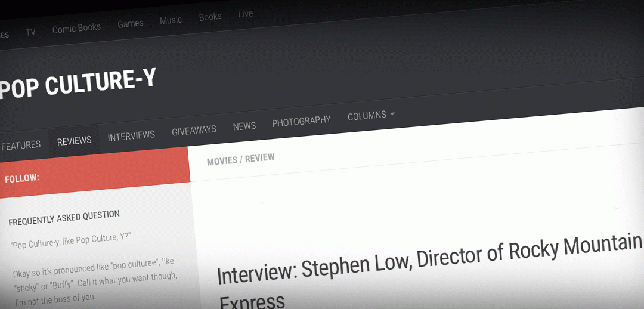
Task: Go to the GIVEAWAYS tab
Action: [194, 131]
